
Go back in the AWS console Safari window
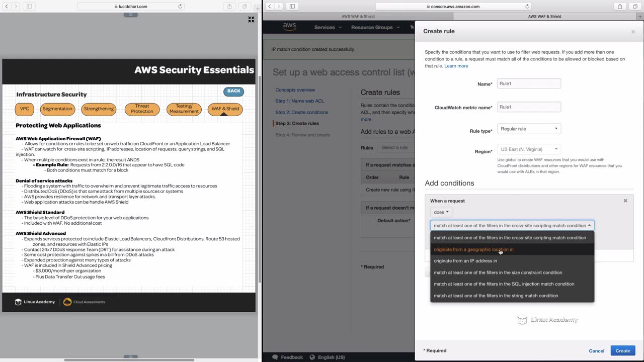270,6
